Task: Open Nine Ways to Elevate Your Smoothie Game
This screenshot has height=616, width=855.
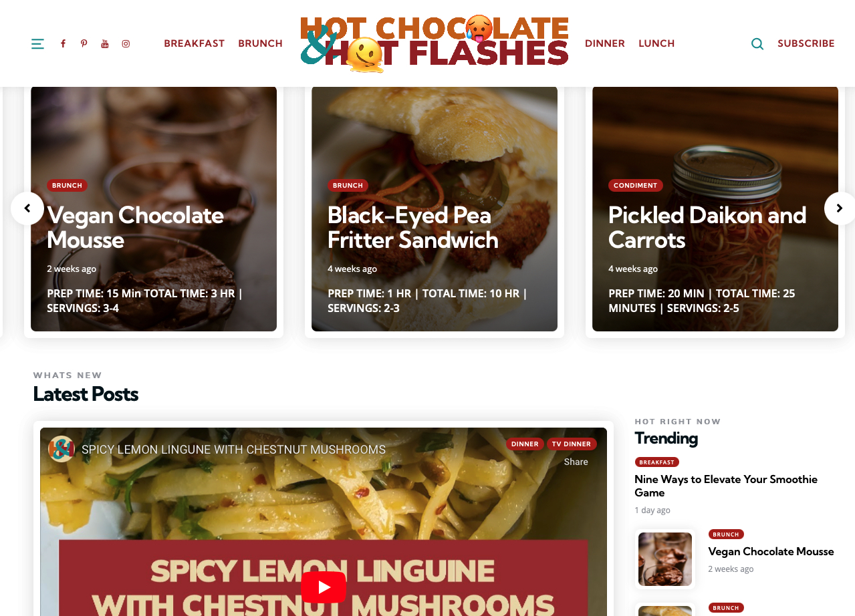Action: point(726,486)
